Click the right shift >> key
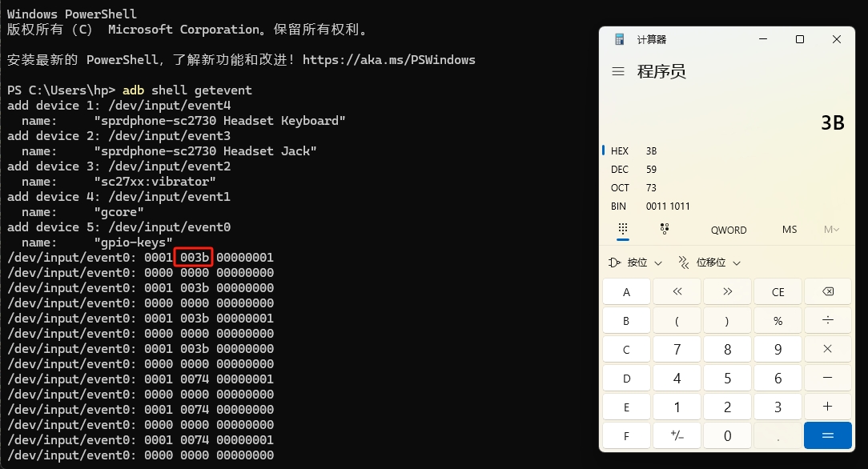The image size is (868, 469). 727,292
